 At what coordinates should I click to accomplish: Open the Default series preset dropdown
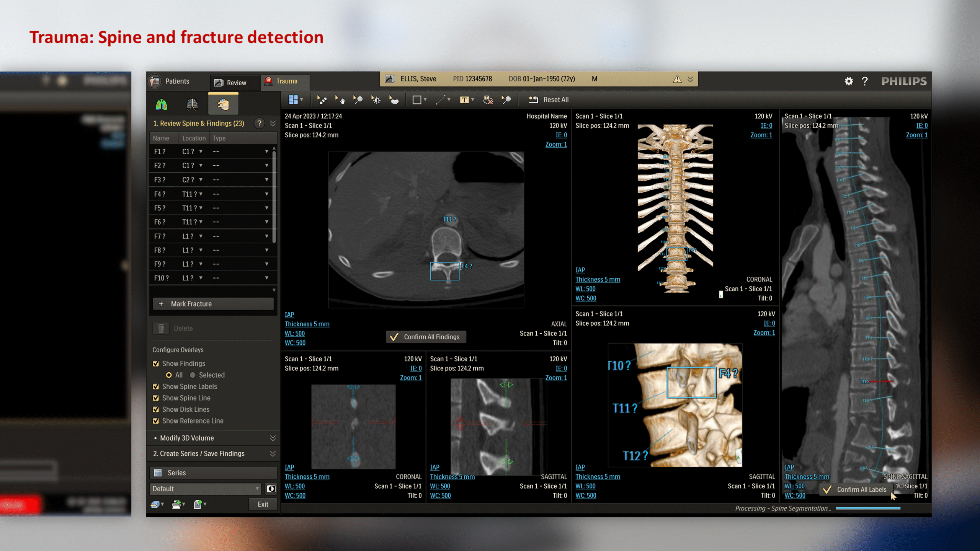205,489
